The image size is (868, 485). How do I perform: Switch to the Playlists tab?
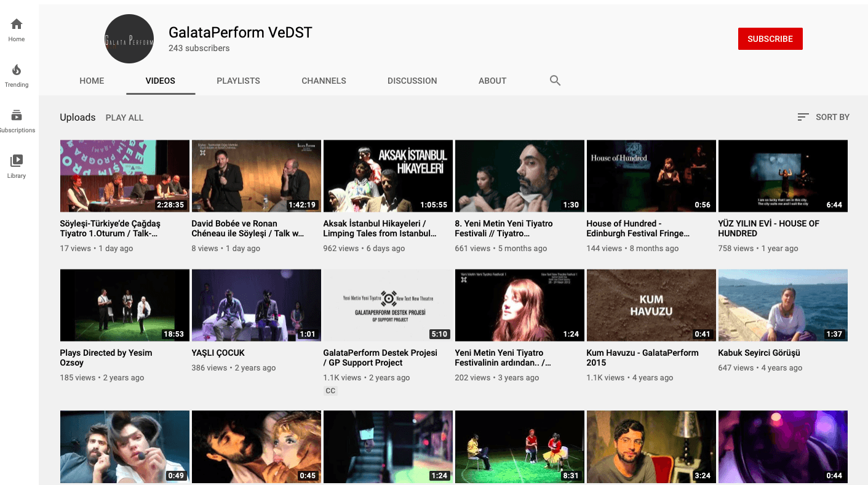point(238,81)
